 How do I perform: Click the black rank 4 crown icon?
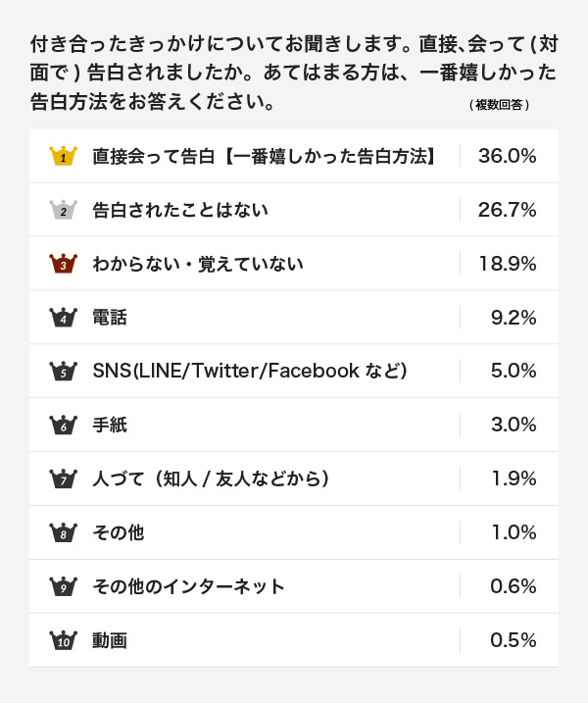tap(63, 318)
